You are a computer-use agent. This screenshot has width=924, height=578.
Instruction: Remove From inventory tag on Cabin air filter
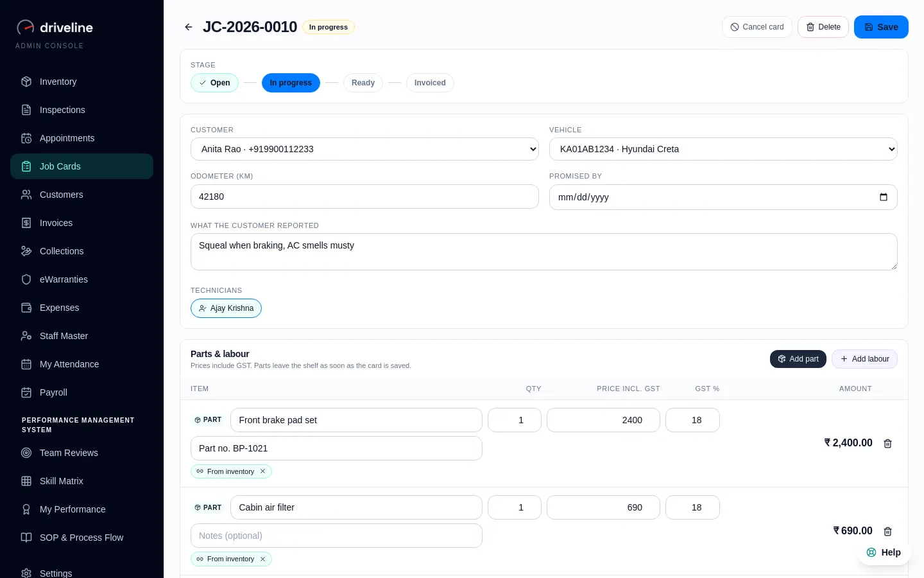coord(262,559)
